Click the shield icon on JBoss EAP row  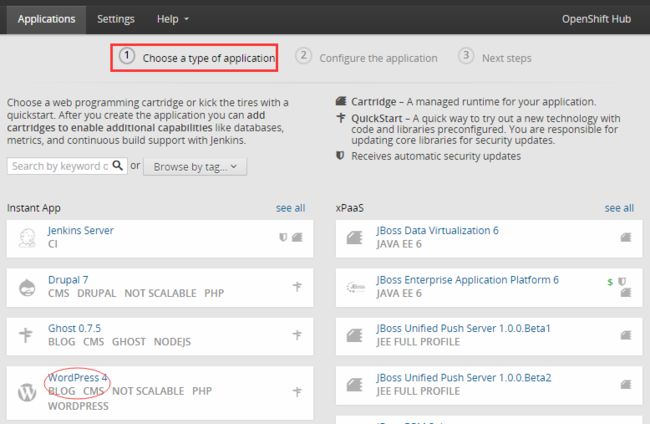[622, 281]
